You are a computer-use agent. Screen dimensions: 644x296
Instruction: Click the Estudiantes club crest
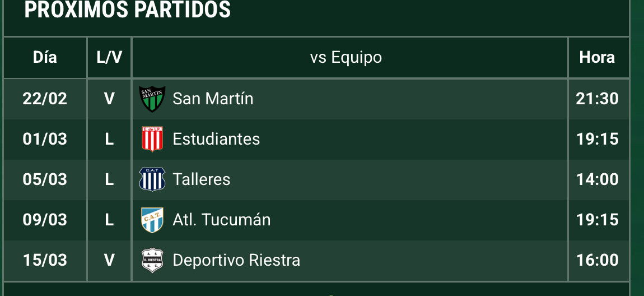152,139
